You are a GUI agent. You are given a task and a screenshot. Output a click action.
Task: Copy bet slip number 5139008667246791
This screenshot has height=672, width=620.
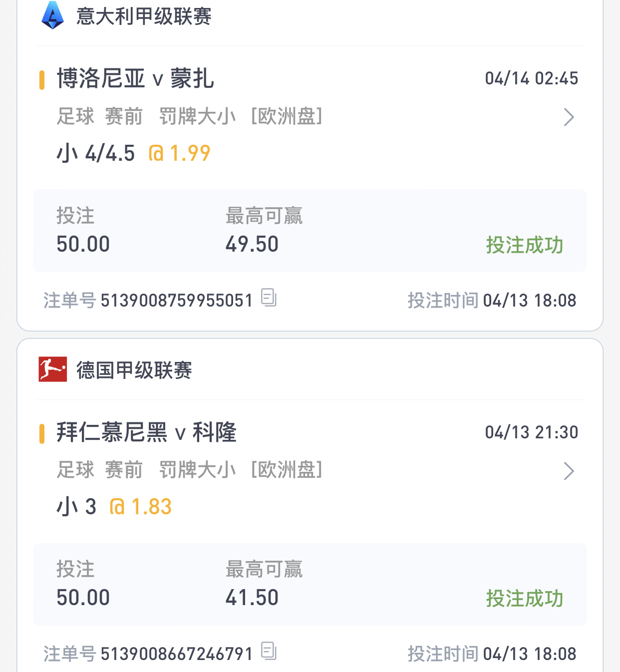[269, 652]
